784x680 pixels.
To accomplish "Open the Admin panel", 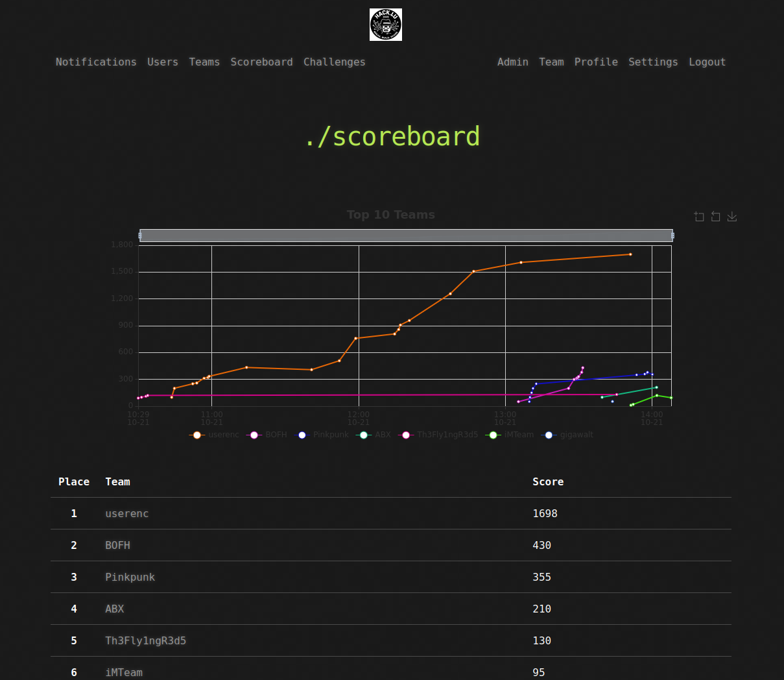I will pyautogui.click(x=513, y=62).
